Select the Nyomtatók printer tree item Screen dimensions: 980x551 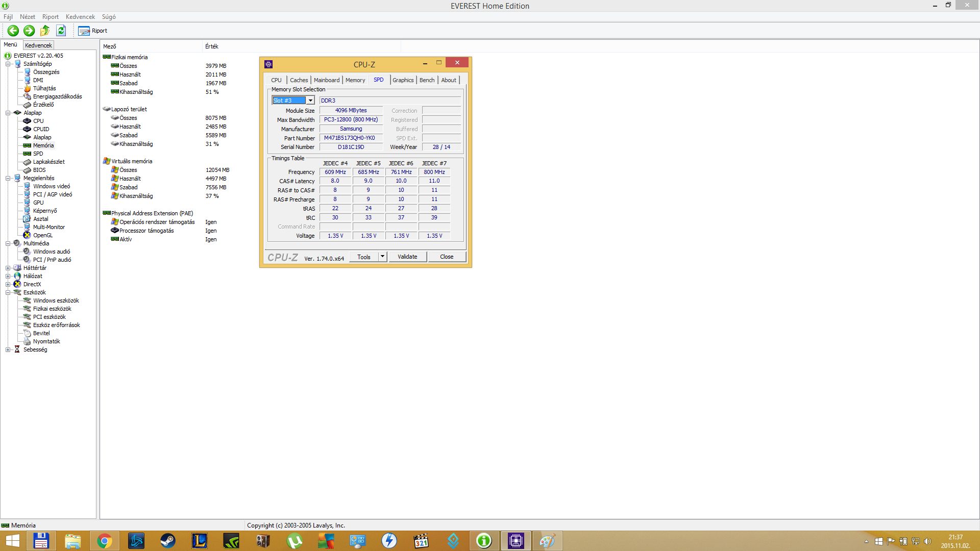coord(42,341)
